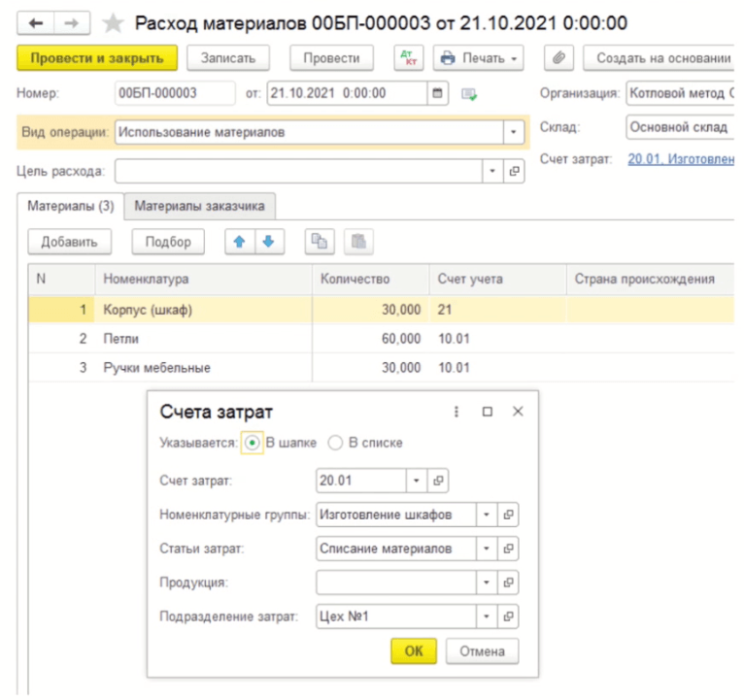Open the Счета затрат dialog options menu
The image size is (744, 700).
(457, 412)
